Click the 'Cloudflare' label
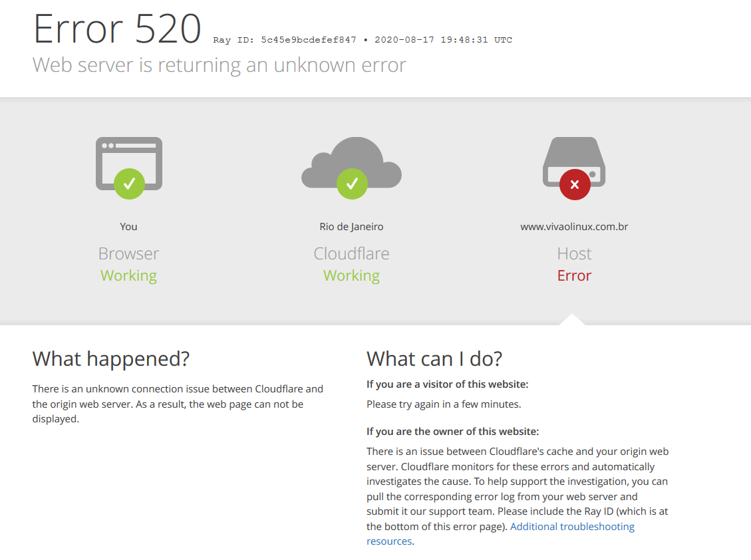The image size is (751, 560). 351,253
